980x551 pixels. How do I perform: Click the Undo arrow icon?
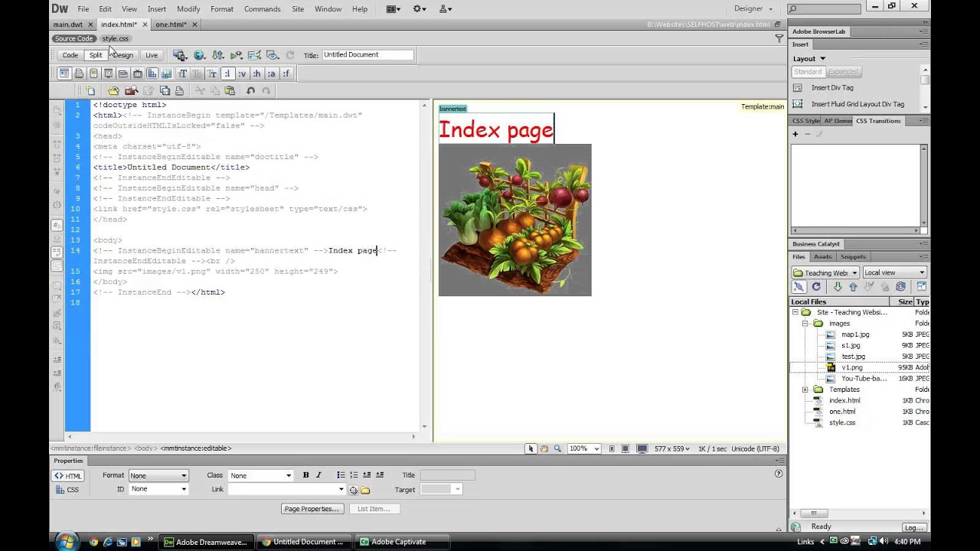(x=250, y=90)
